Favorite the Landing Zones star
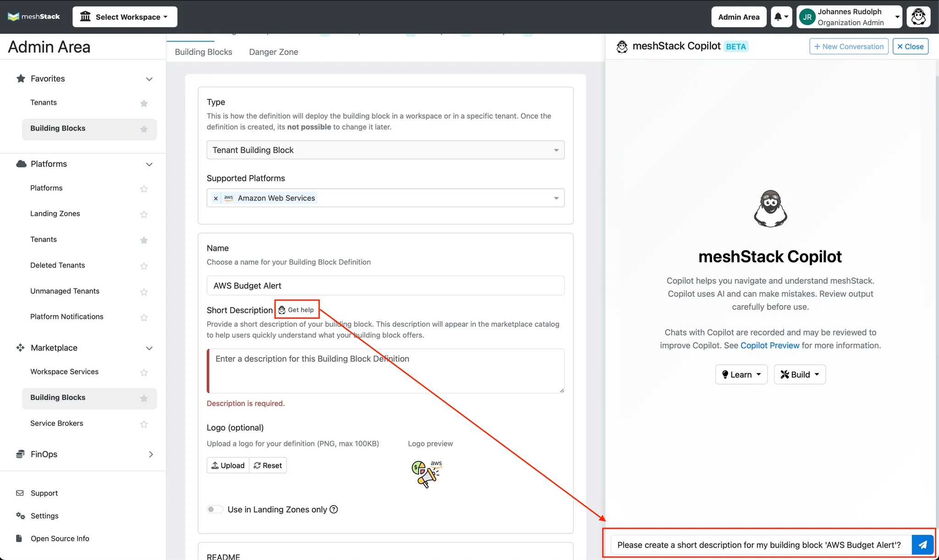Screen dimensions: 939x560 pos(144,214)
